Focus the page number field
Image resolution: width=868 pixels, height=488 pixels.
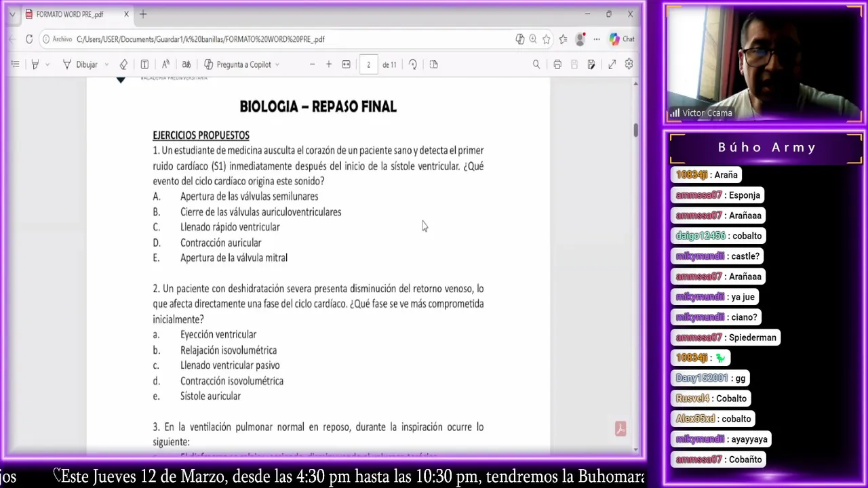(x=368, y=64)
